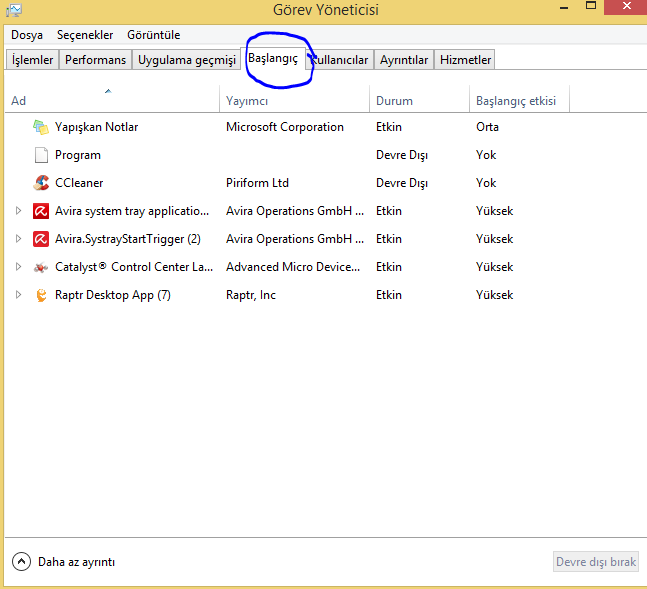Minimize the Görev Yöneticisi window
This screenshot has height=589, width=647.
pos(564,7)
